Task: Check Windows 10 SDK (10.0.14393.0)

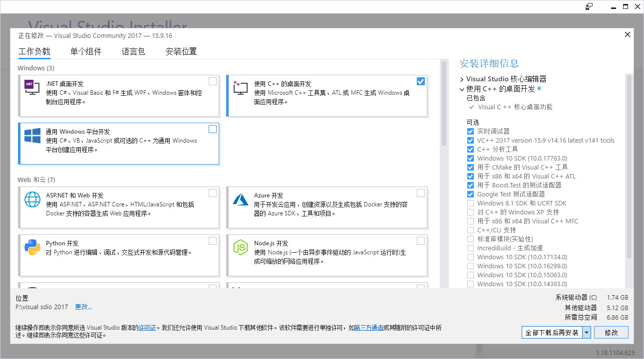Action: (470, 284)
